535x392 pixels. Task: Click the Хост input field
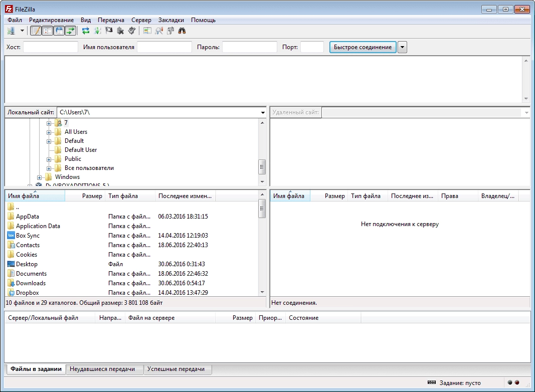51,47
